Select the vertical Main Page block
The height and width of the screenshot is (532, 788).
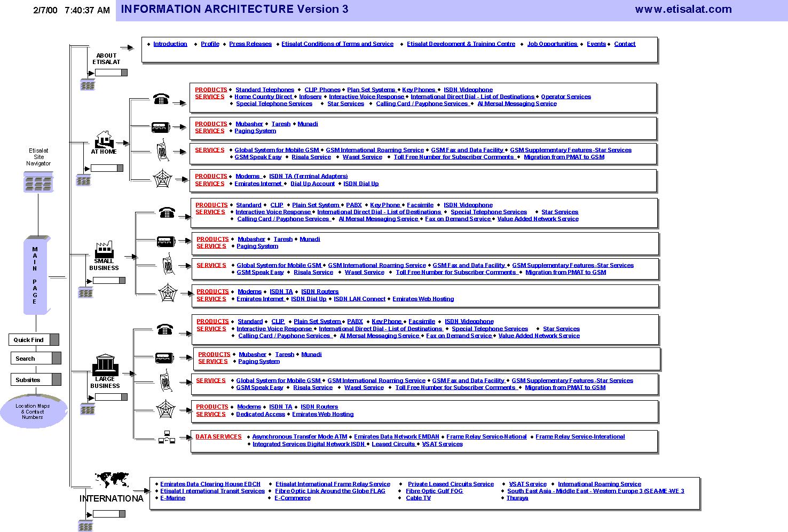pyautogui.click(x=35, y=275)
